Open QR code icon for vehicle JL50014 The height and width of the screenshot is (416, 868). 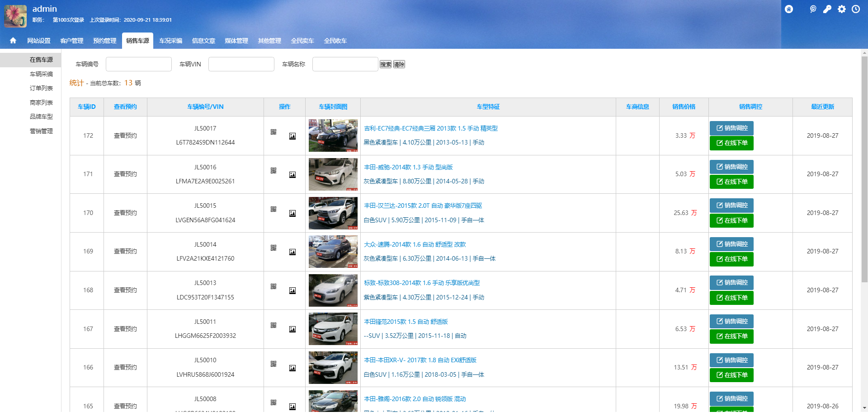pos(274,248)
